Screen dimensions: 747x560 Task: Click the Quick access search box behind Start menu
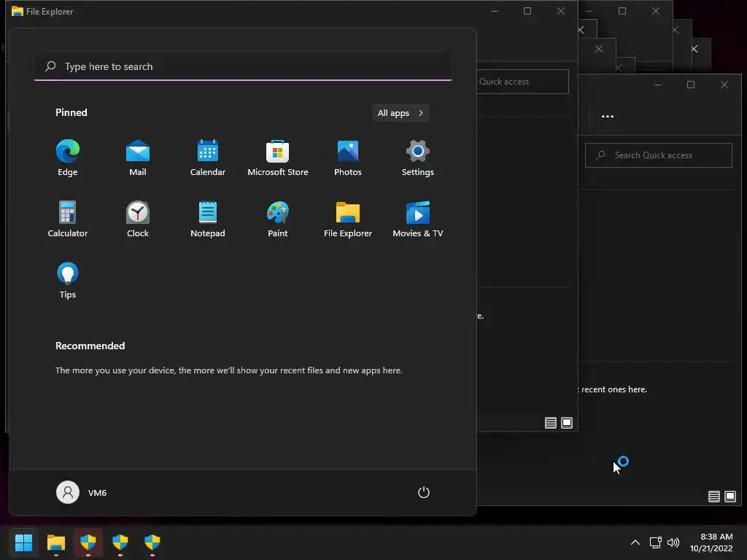coord(522,82)
